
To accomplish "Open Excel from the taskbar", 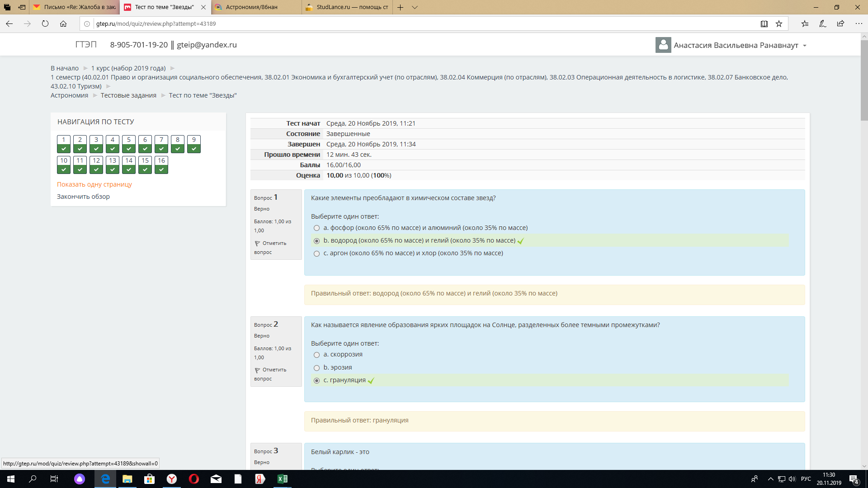I will pos(282,479).
